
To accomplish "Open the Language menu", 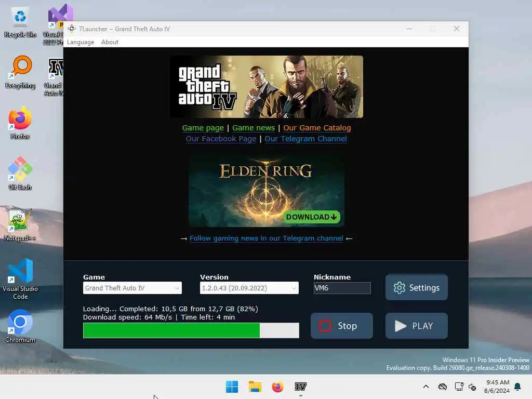I will click(x=81, y=42).
